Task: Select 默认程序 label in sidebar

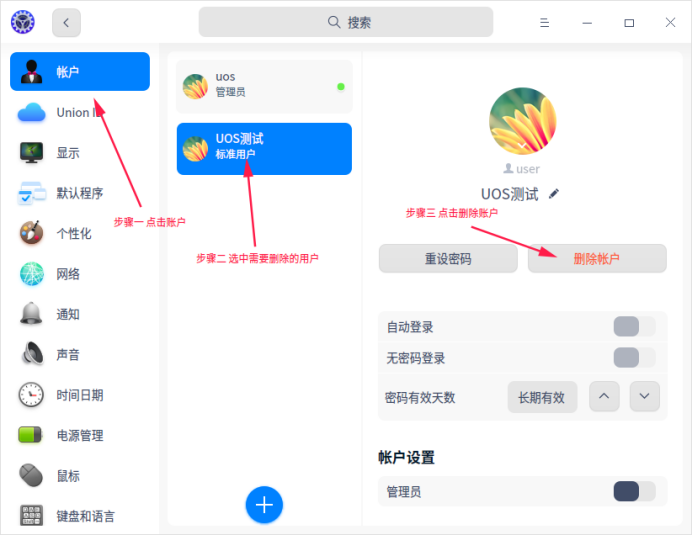Action: tap(80, 193)
